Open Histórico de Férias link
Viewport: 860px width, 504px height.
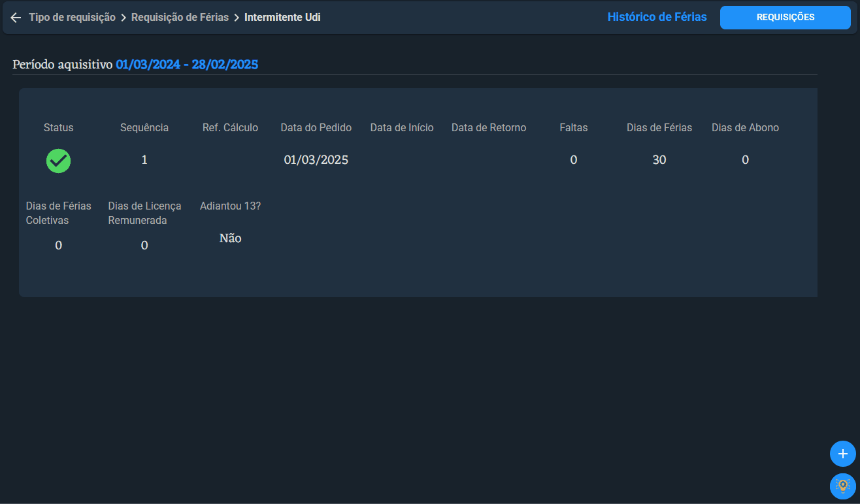coord(657,17)
